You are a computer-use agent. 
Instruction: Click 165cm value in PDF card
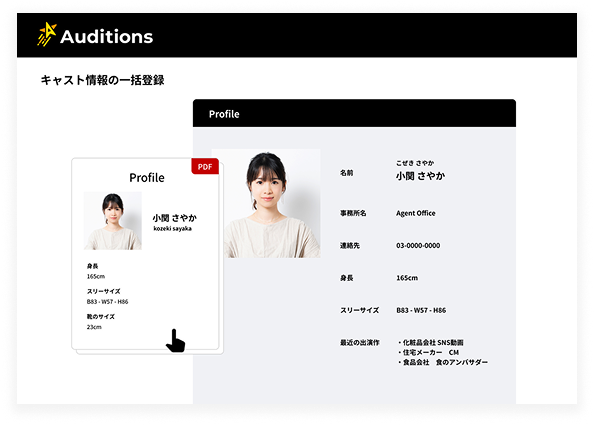click(x=95, y=277)
